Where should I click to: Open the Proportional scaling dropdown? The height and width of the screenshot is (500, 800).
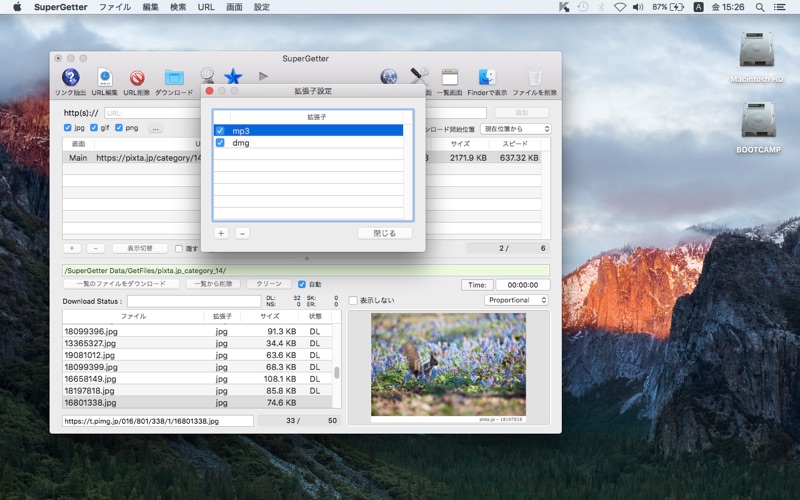click(x=516, y=300)
